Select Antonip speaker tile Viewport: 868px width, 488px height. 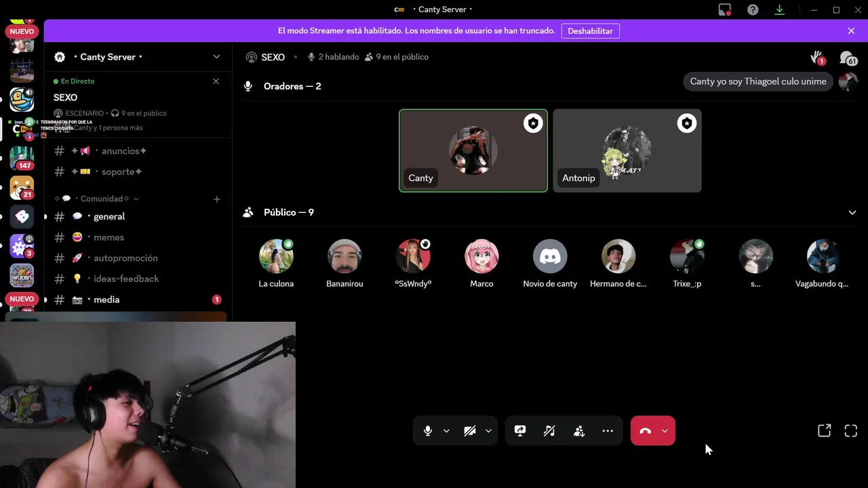point(627,150)
